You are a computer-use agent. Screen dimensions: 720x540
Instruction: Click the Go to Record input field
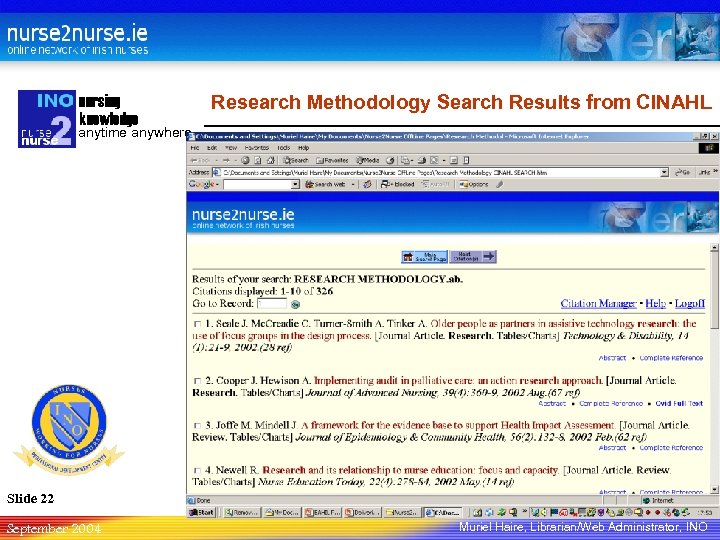click(272, 304)
